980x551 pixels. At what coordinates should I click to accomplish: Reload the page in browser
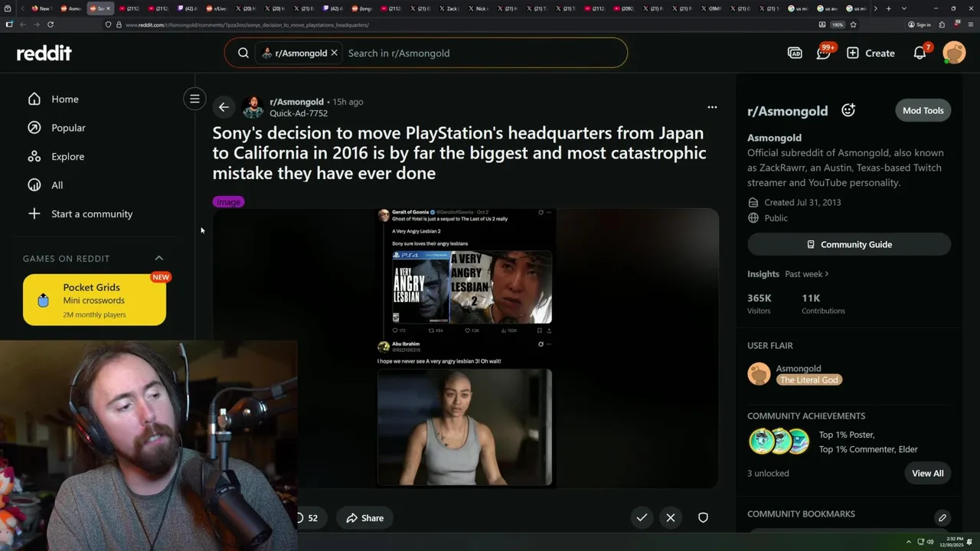51,24
